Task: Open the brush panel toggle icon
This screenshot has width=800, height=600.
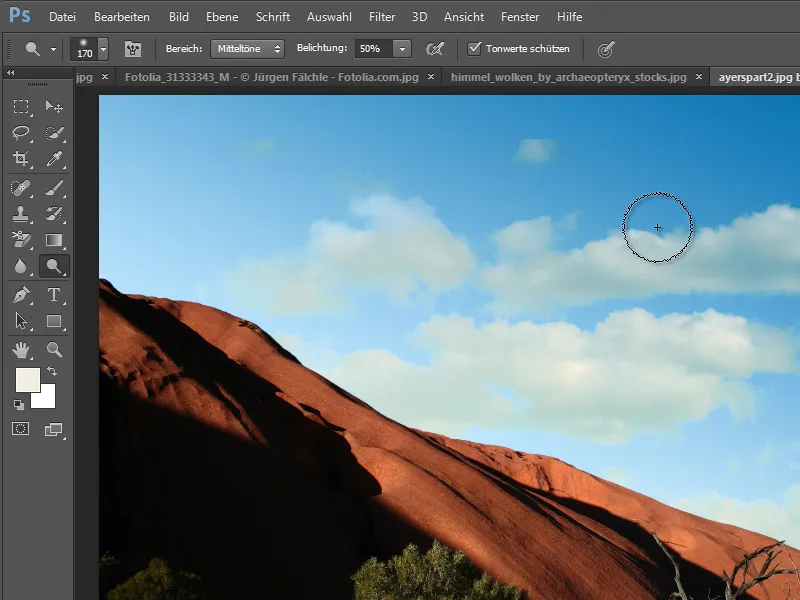Action: coord(133,49)
